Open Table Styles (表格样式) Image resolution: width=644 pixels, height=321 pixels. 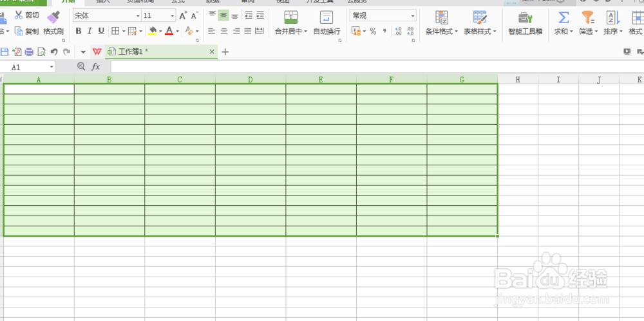pos(480,23)
